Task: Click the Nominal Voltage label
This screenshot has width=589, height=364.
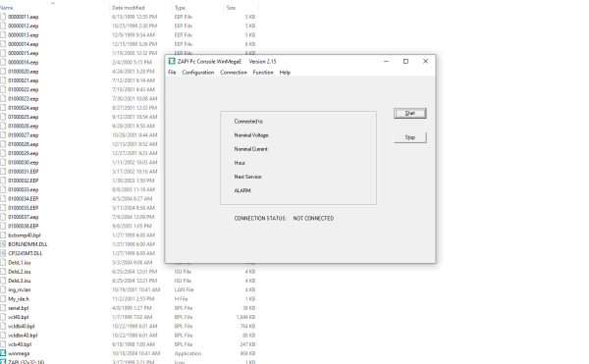Action: (x=251, y=135)
